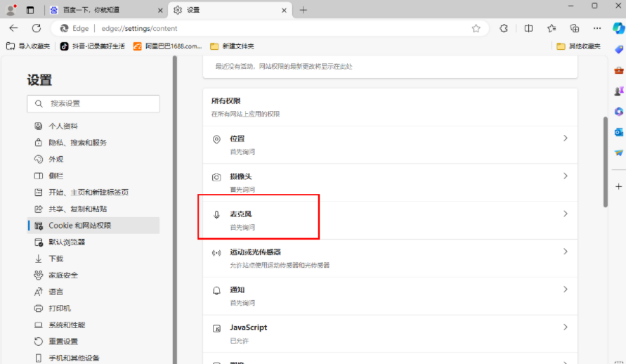The width and height of the screenshot is (626, 364).
Task: Go to 语言 settings
Action: [93, 292]
